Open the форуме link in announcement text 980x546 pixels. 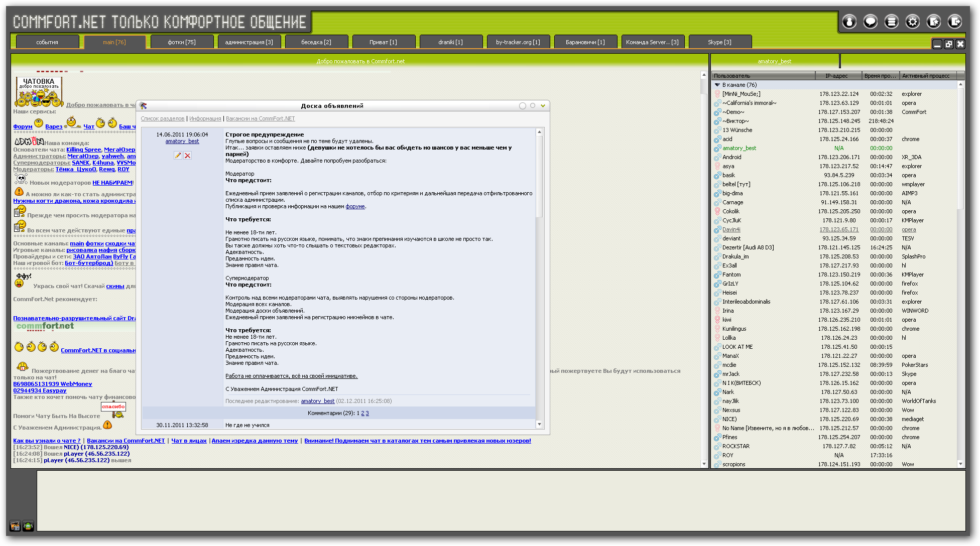[x=355, y=206]
